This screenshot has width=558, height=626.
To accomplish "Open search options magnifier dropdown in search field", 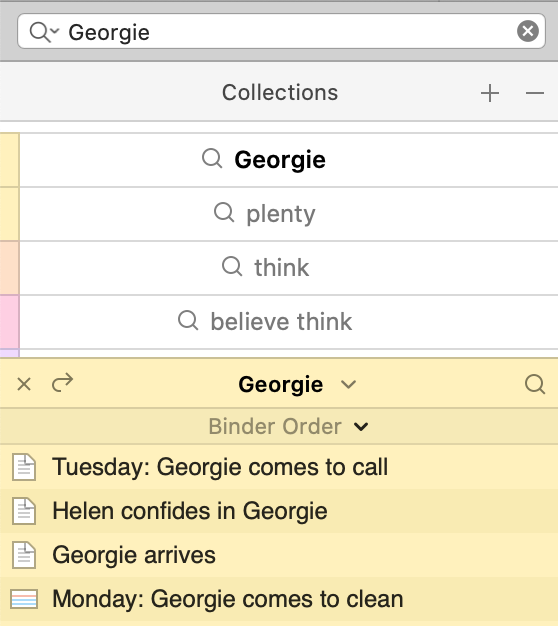I will pos(44,32).
